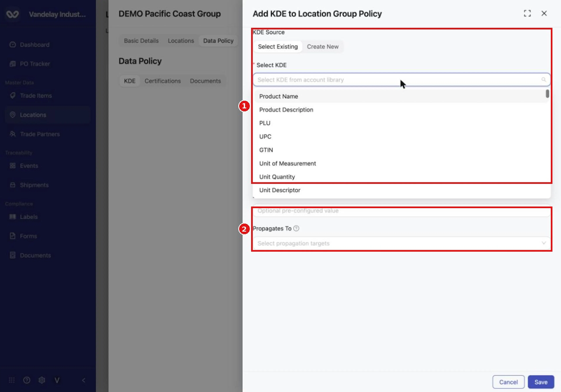This screenshot has width=561, height=392.
Task: Open the Data Policy tab
Action: point(218,41)
